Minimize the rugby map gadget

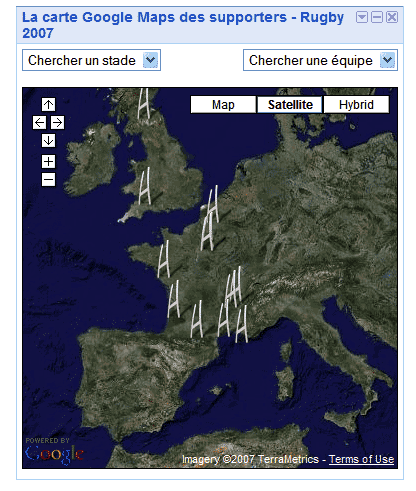(x=377, y=17)
